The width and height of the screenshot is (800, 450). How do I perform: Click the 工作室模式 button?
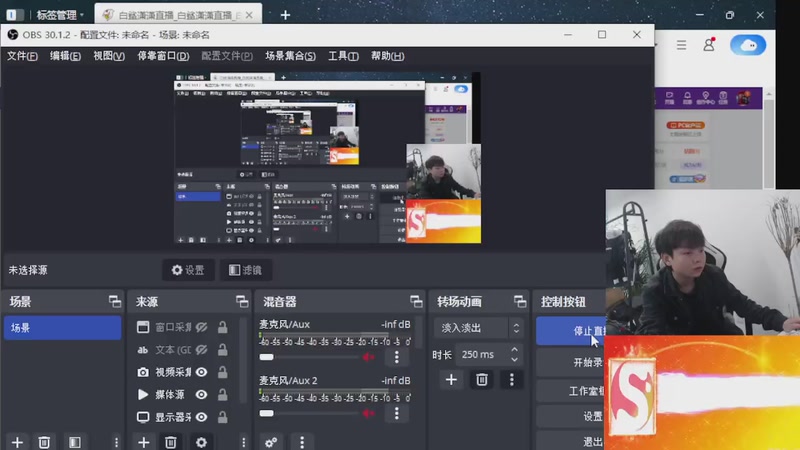tap(570, 391)
